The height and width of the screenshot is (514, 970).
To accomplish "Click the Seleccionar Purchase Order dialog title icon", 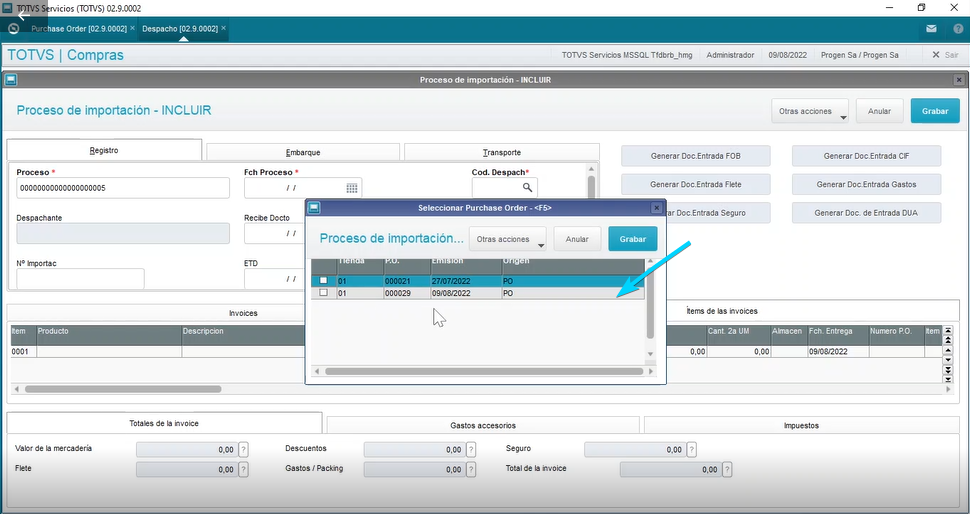I will point(314,208).
